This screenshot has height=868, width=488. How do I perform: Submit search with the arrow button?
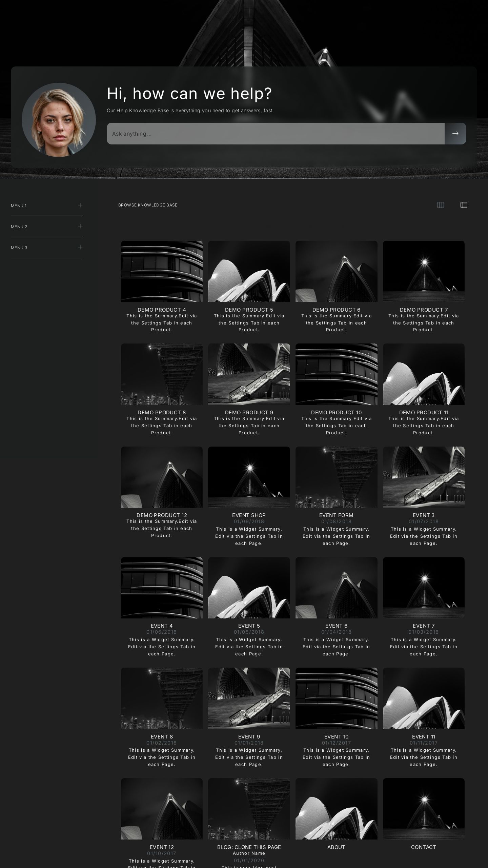(x=455, y=134)
